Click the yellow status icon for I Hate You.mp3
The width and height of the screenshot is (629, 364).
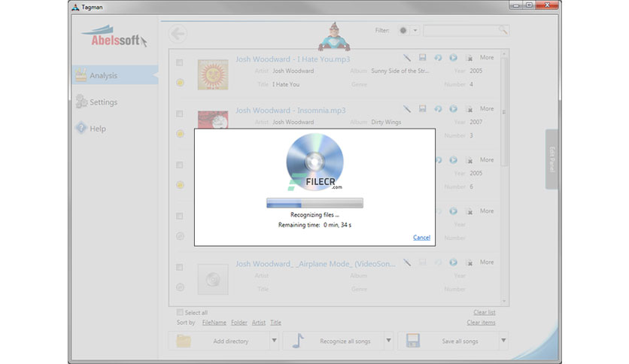[x=180, y=83]
